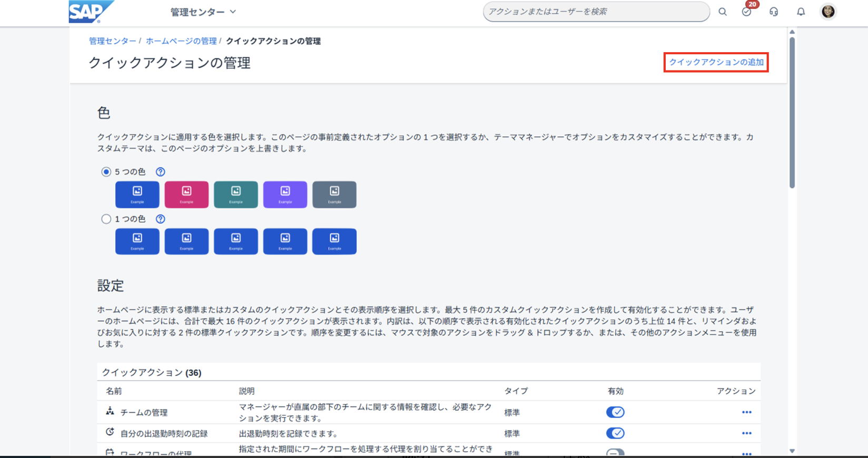Disable the チームの管理 toggle
Viewport: 868px width, 458px height.
pyautogui.click(x=615, y=412)
